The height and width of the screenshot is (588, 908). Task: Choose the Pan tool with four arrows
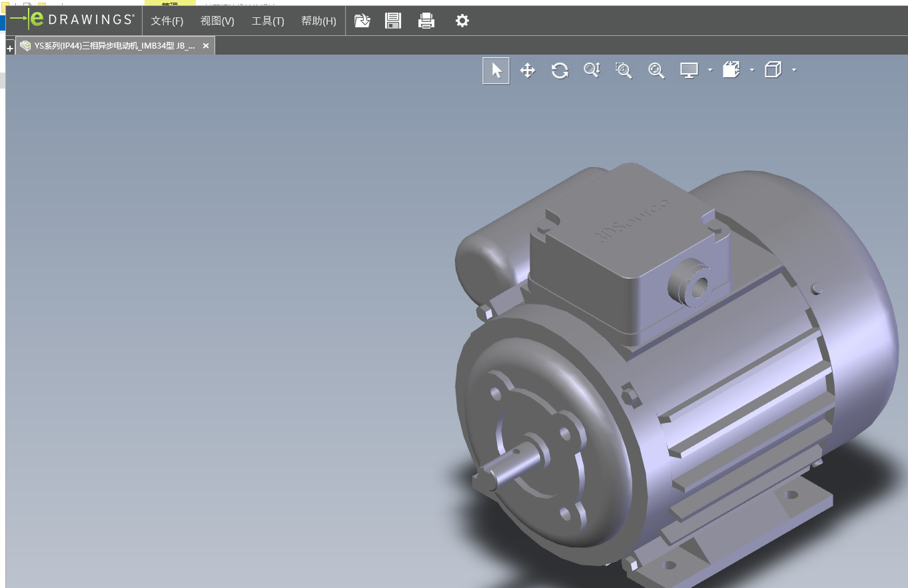click(528, 71)
